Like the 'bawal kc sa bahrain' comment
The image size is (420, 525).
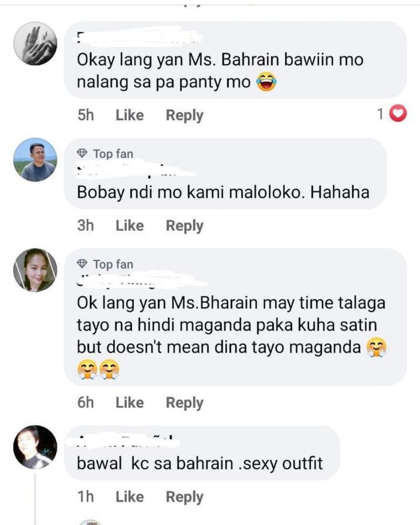coord(130,497)
